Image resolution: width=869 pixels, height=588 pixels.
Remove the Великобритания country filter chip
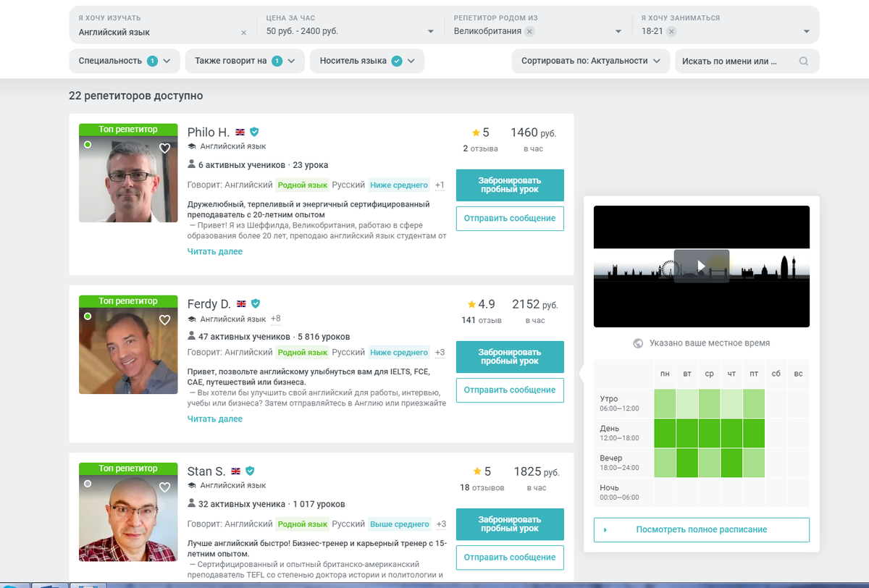pyautogui.click(x=530, y=31)
